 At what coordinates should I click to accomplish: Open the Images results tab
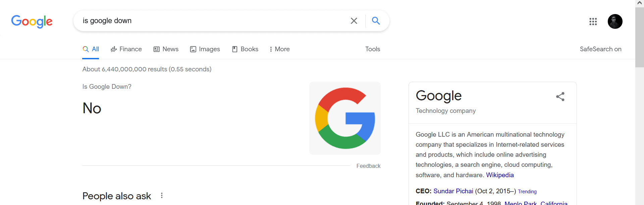205,49
